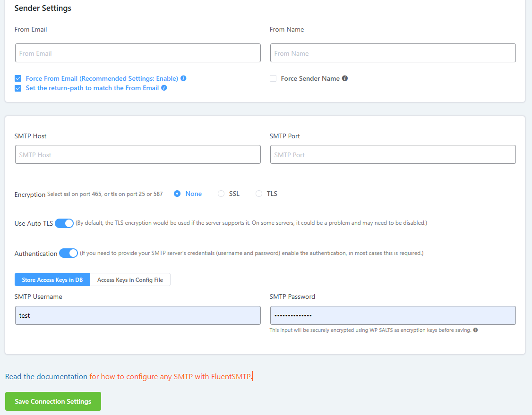Screen dimensions: 532x415
Task: Click into the From Name field
Action: (x=393, y=53)
